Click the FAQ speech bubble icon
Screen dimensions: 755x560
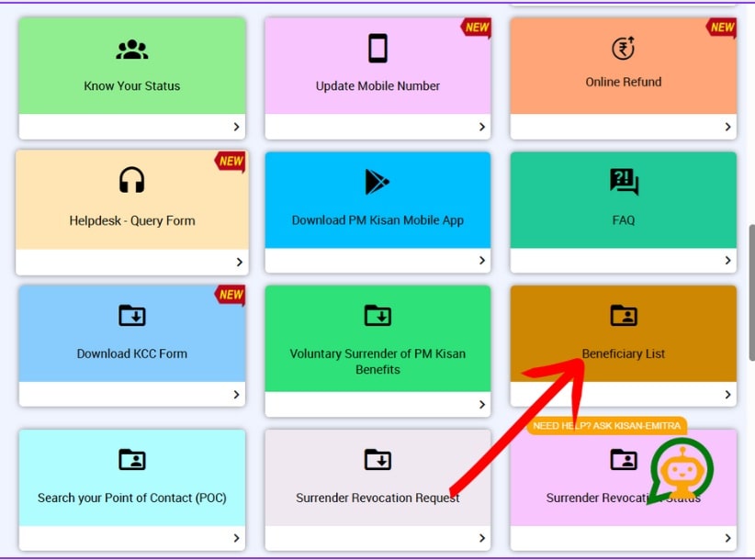pyautogui.click(x=624, y=182)
